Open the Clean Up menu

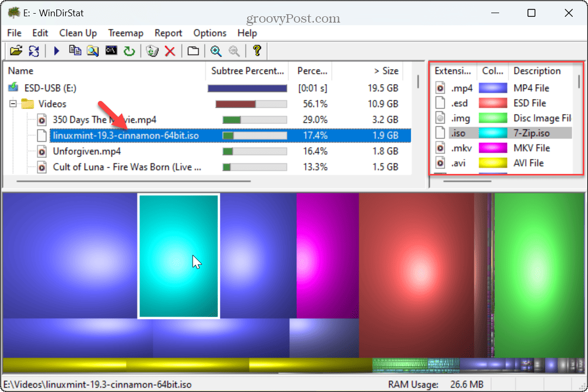pos(78,33)
